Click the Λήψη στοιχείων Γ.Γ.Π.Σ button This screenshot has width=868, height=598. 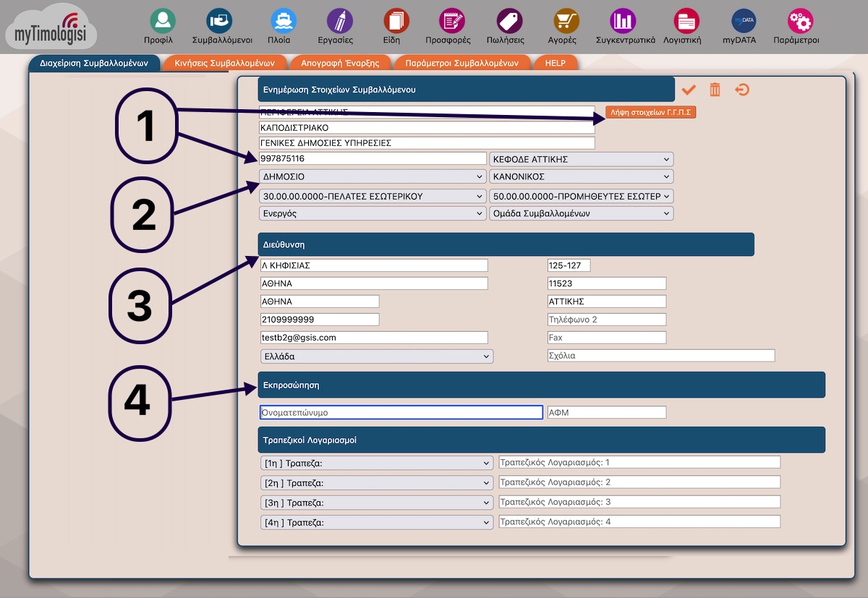tap(650, 113)
